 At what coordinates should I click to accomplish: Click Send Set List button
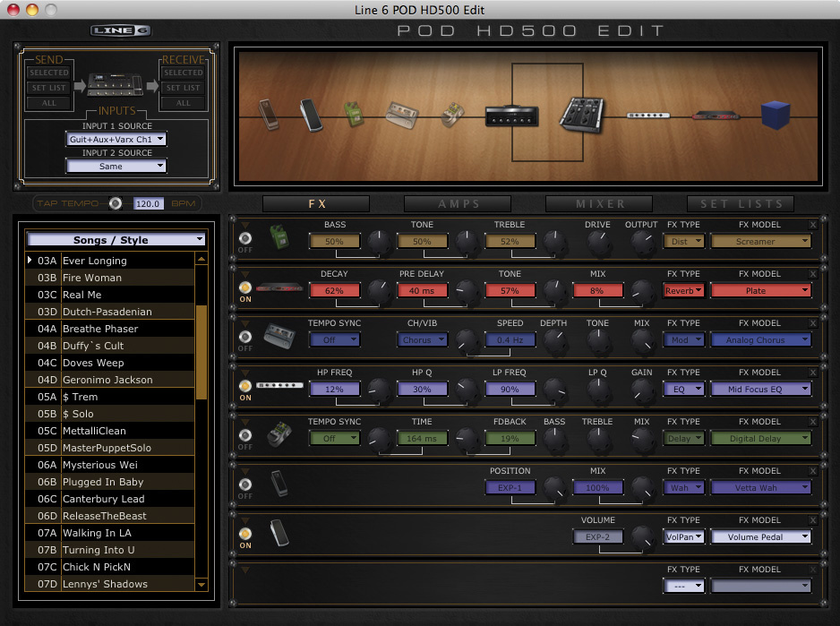pyautogui.click(x=48, y=88)
